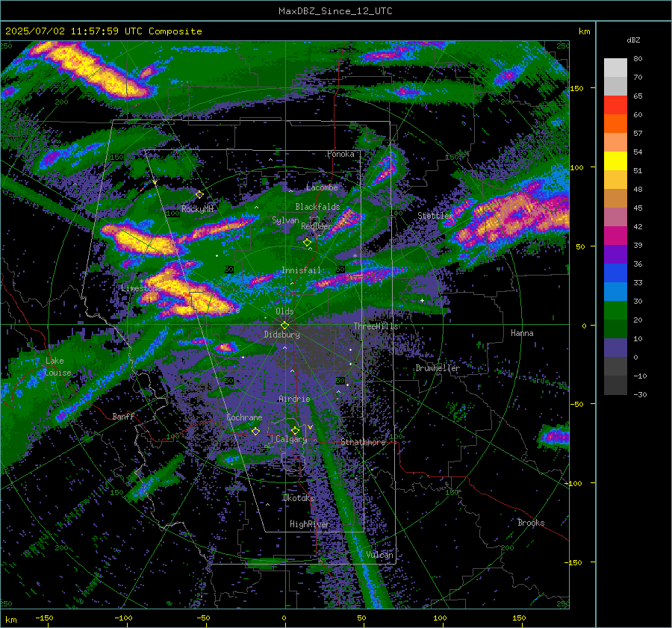
Task: Click the Didsbury city label
Action: 282,335
